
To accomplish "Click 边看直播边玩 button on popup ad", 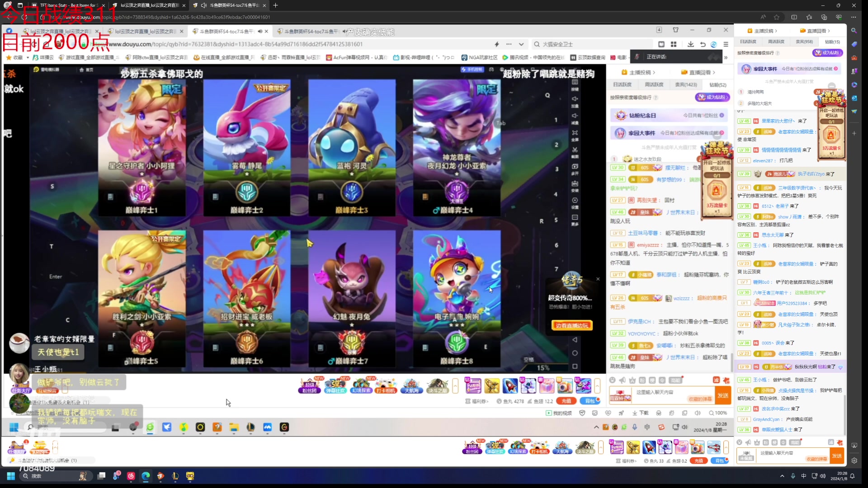I will (572, 325).
